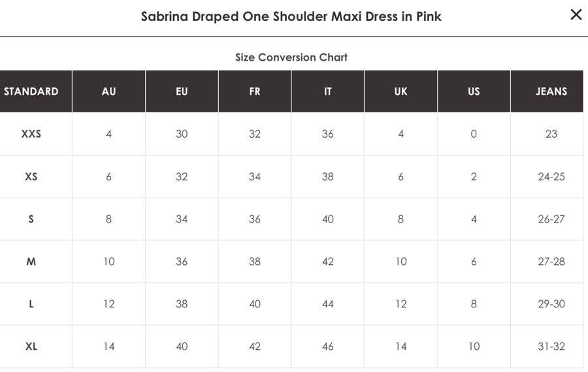The image size is (588, 372).
Task: Select the FR column header
Action: pyautogui.click(x=255, y=91)
